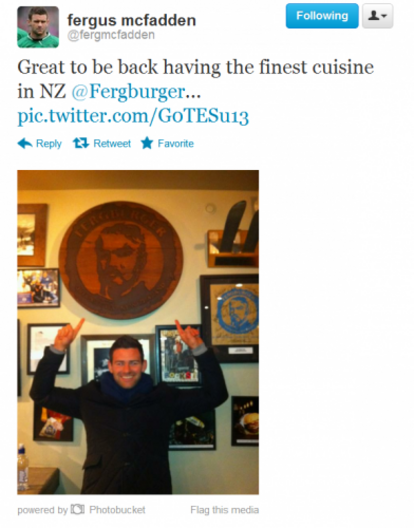
Task: Click the Favorite text link
Action: 176,144
